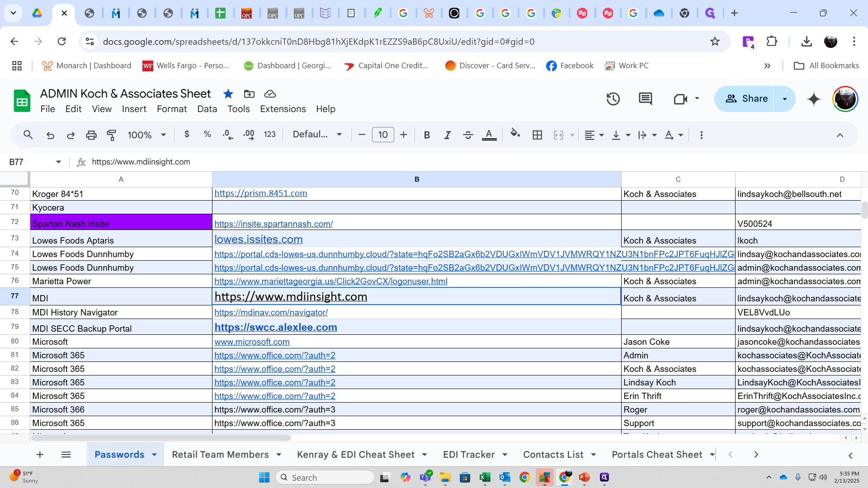This screenshot has height=488, width=868.
Task: Move document to a folder icon
Action: [249, 94]
